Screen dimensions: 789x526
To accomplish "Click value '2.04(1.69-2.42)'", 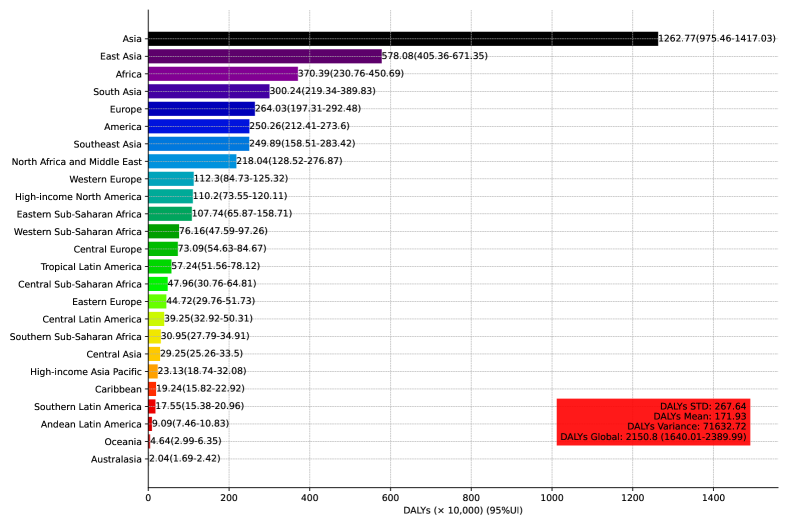I will (x=185, y=459).
